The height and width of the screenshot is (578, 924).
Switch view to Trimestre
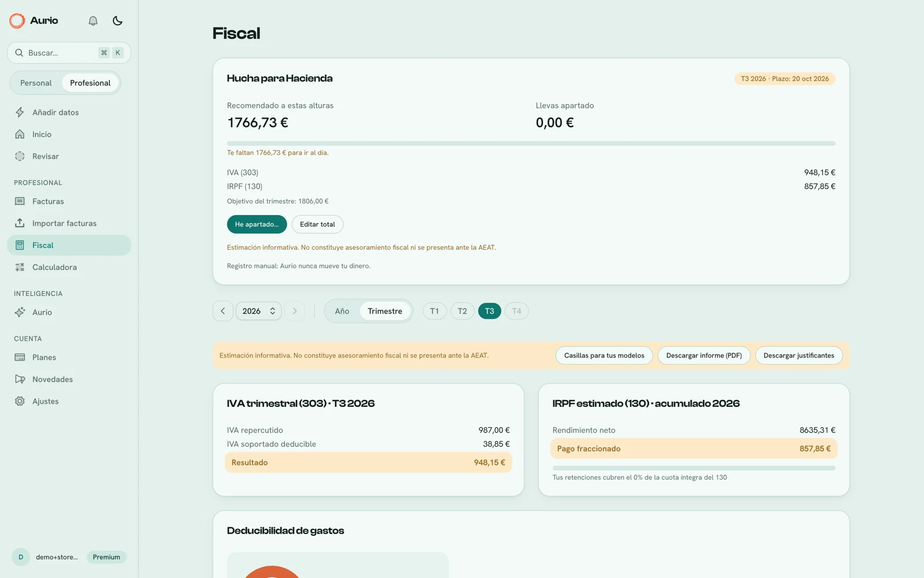click(385, 311)
